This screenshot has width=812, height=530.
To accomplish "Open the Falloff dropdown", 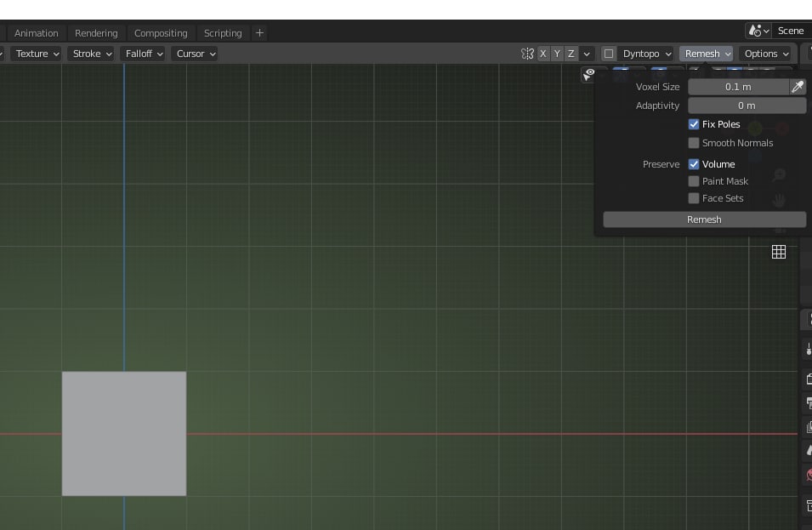I will pos(144,54).
